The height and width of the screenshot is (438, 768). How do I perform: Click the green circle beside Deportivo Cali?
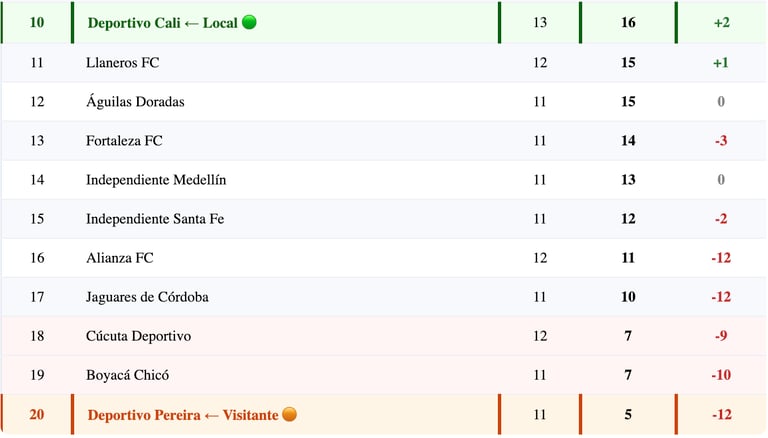(249, 22)
